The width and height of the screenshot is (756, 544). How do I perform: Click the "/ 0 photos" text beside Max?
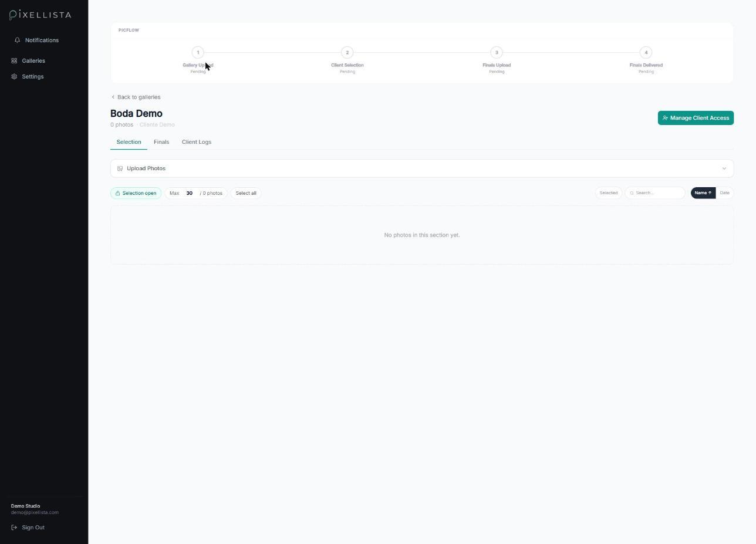click(x=211, y=193)
